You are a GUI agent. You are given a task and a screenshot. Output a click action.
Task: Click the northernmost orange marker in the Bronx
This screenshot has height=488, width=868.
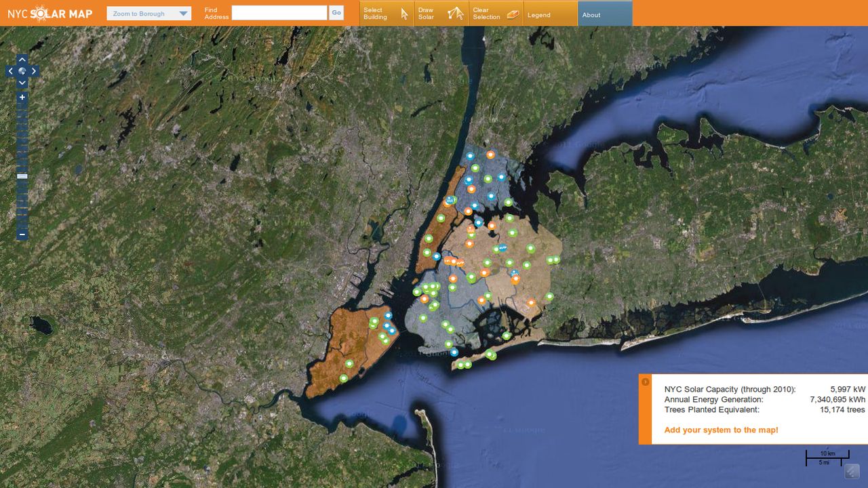point(490,155)
